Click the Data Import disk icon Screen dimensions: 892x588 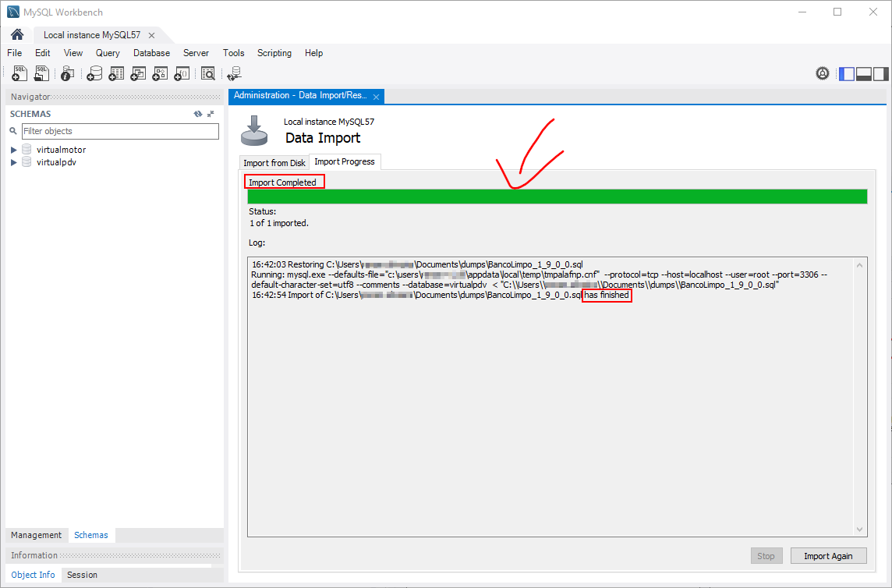(x=254, y=130)
